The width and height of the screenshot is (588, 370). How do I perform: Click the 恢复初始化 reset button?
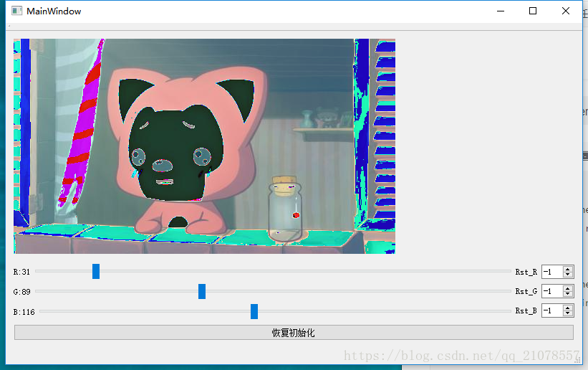pyautogui.click(x=294, y=333)
